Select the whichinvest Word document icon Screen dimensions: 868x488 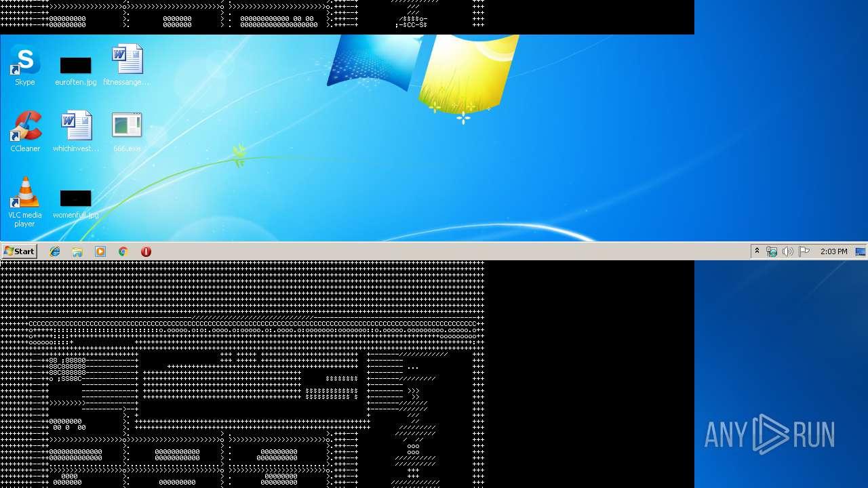pyautogui.click(x=76, y=132)
